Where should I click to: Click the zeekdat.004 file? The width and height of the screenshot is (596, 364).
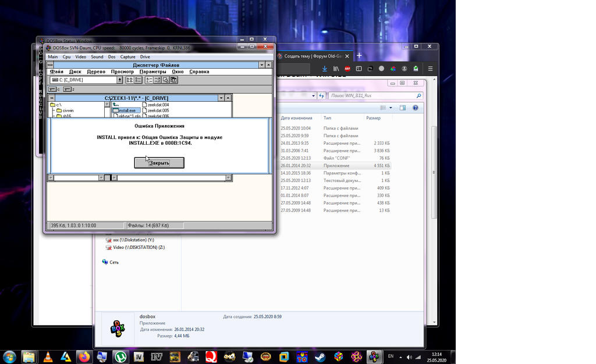point(157,105)
